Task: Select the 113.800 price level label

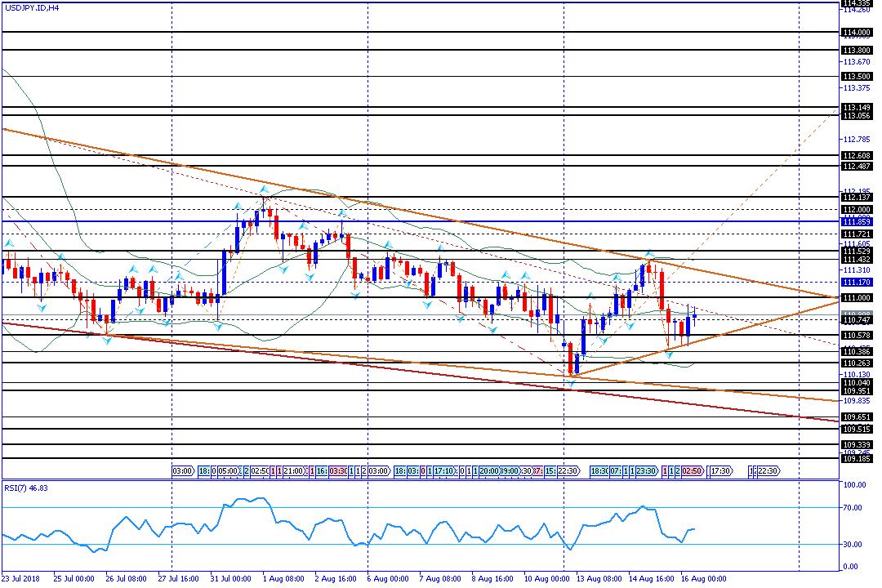Action: click(856, 50)
